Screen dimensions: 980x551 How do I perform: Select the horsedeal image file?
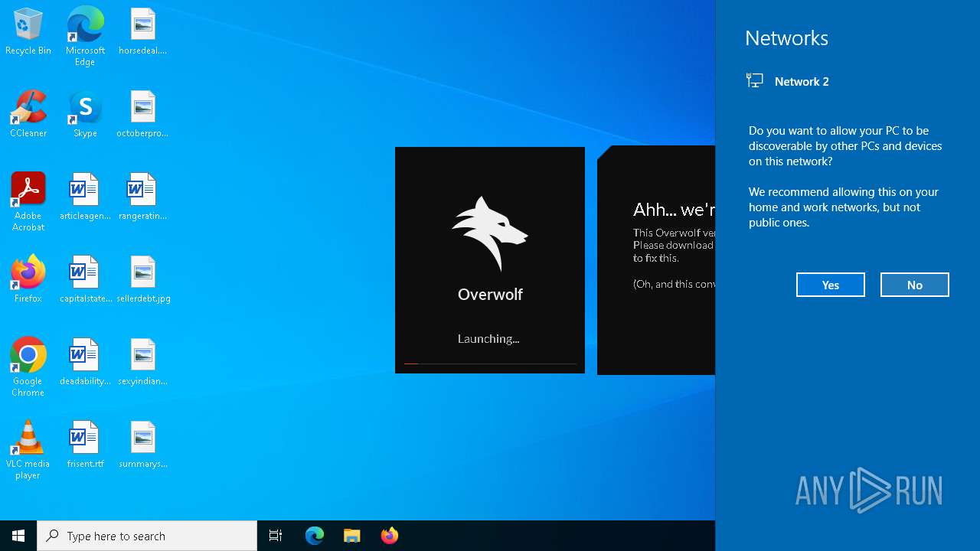pyautogui.click(x=142, y=32)
